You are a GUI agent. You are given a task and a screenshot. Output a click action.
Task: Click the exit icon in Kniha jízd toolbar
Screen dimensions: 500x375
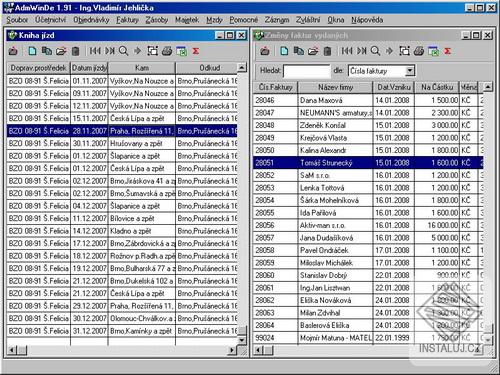coord(13,51)
